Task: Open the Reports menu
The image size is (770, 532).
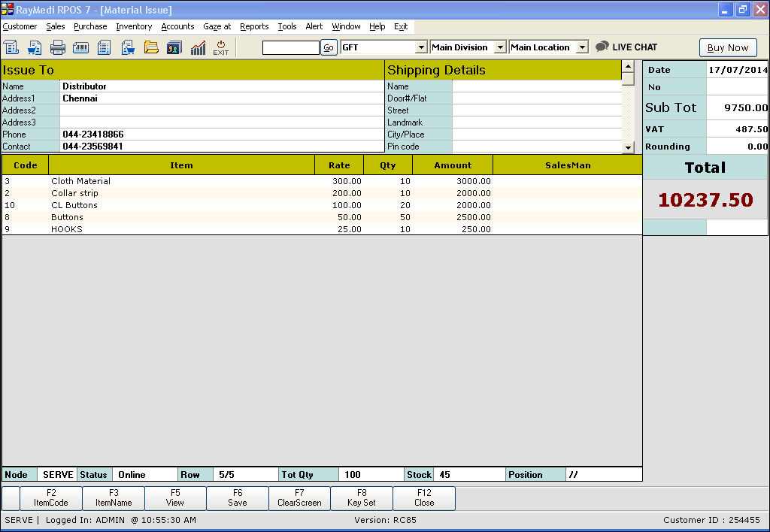Action: [254, 26]
